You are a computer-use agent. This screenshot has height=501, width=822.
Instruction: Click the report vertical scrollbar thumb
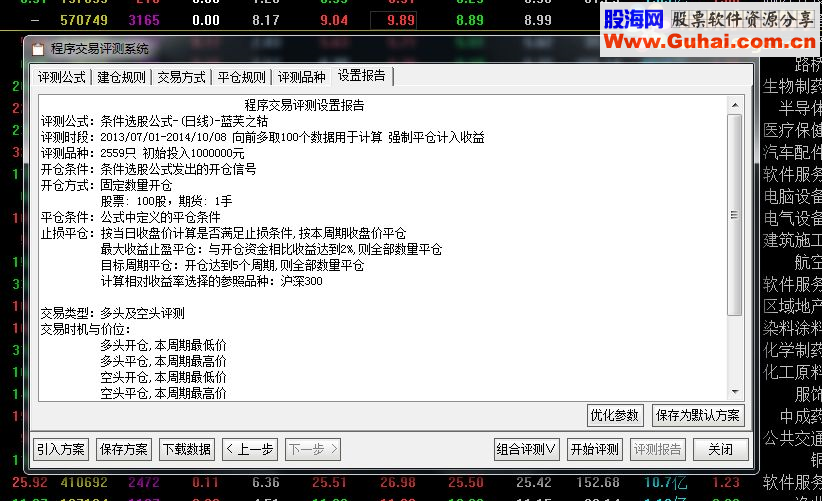point(735,215)
